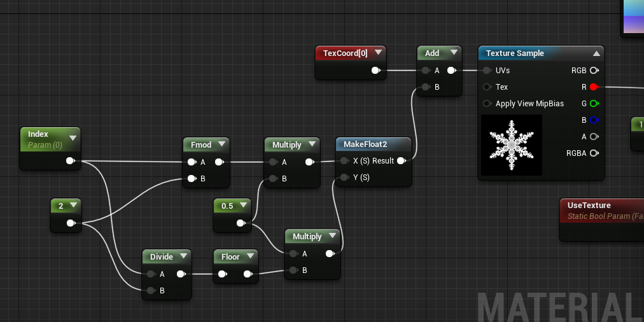Click the TexCoord[0] output pin
The height and width of the screenshot is (322, 644).
376,70
